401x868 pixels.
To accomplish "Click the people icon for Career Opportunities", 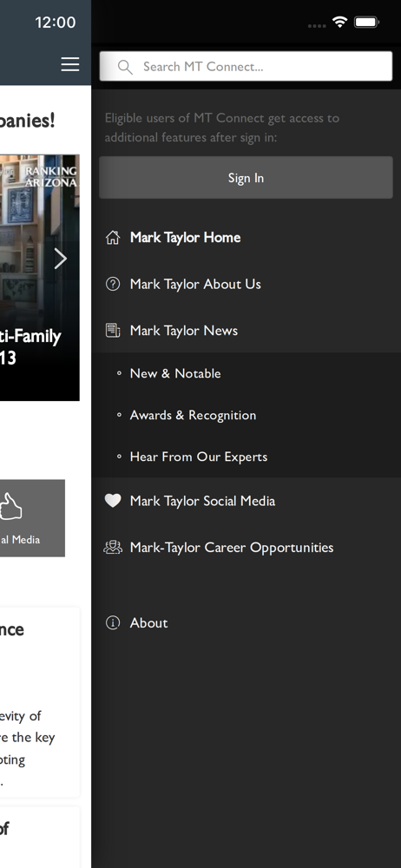I will (x=113, y=548).
